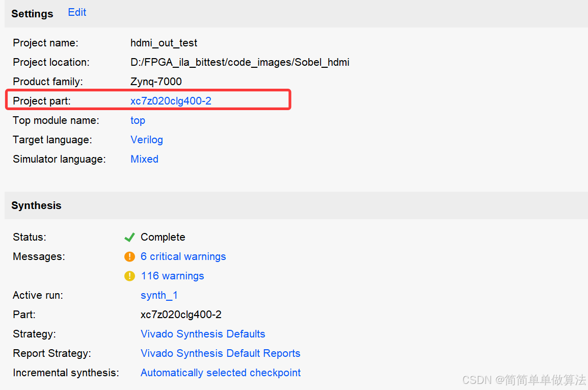Click the Active run label
588x390 pixels.
click(x=38, y=295)
